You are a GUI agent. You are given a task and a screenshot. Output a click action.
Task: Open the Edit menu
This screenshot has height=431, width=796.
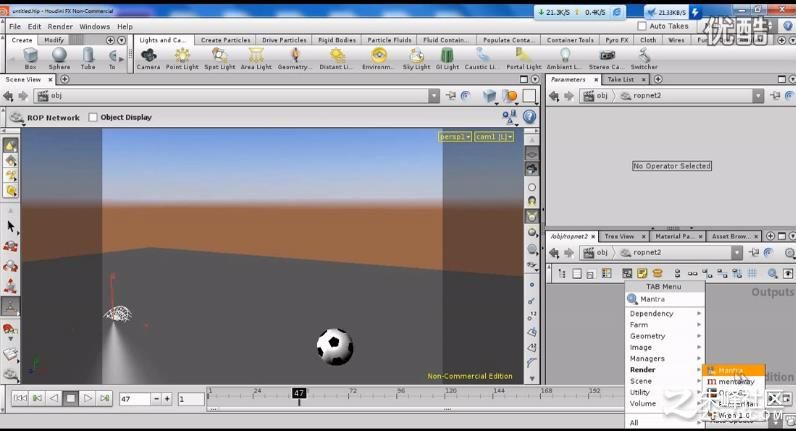[x=35, y=26]
